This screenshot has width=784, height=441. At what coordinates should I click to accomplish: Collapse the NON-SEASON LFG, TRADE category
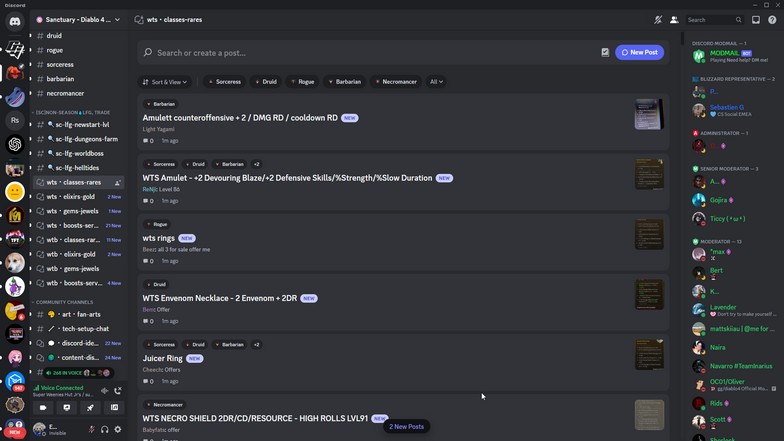point(72,112)
